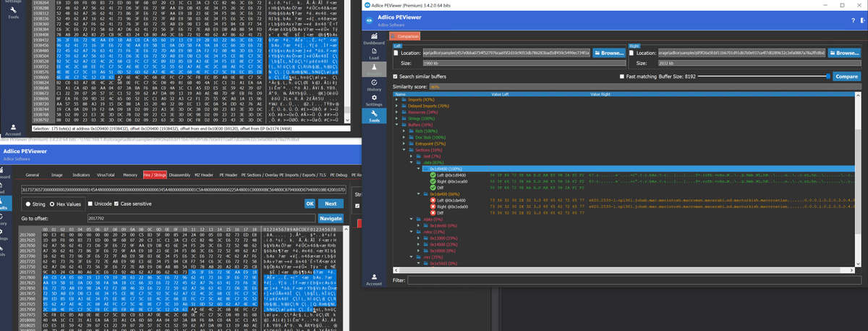868x331 pixels.
Task: Open Tools in the comparison window sidebar
Action: click(373, 117)
